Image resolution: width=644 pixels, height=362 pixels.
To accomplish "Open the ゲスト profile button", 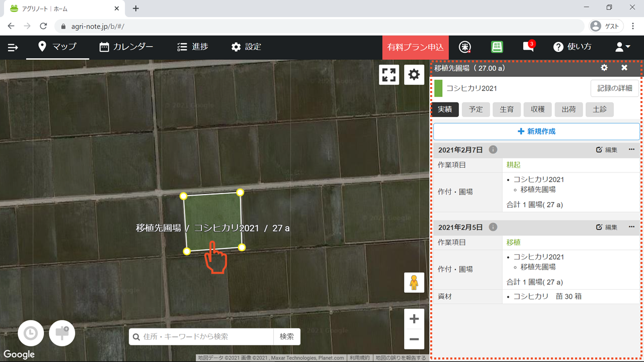I will point(606,26).
